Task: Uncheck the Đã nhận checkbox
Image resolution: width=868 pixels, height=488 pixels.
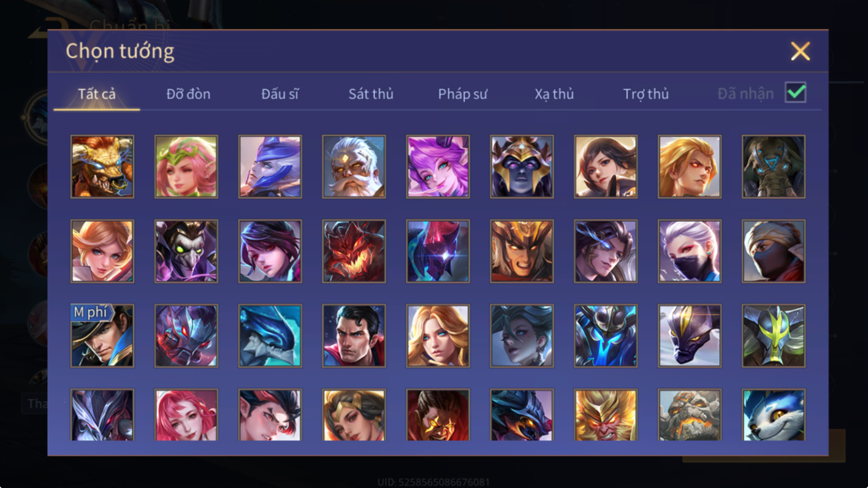Action: point(795,92)
